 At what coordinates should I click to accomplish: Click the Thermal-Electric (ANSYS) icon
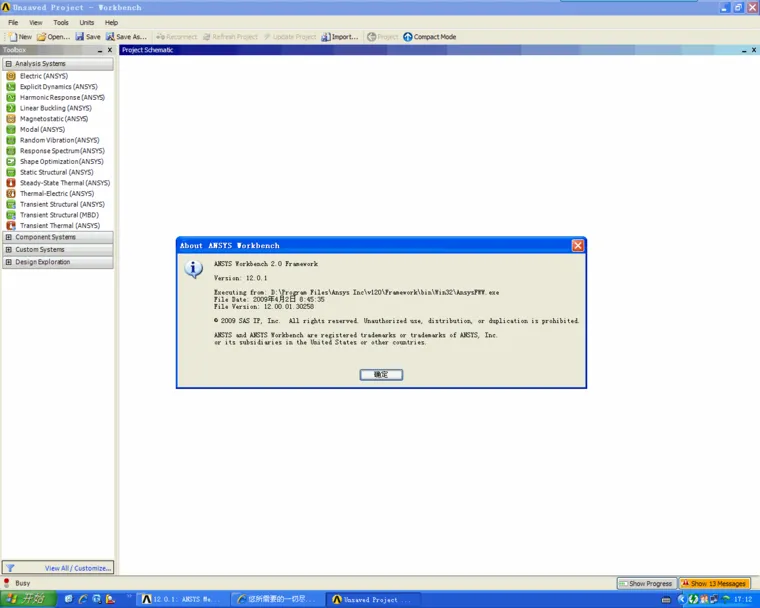point(11,193)
